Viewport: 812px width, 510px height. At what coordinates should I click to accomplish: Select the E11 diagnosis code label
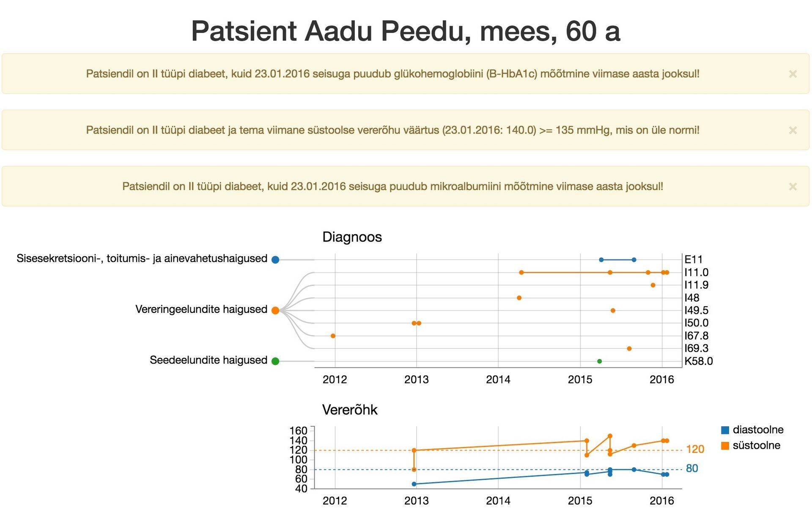pyautogui.click(x=693, y=260)
